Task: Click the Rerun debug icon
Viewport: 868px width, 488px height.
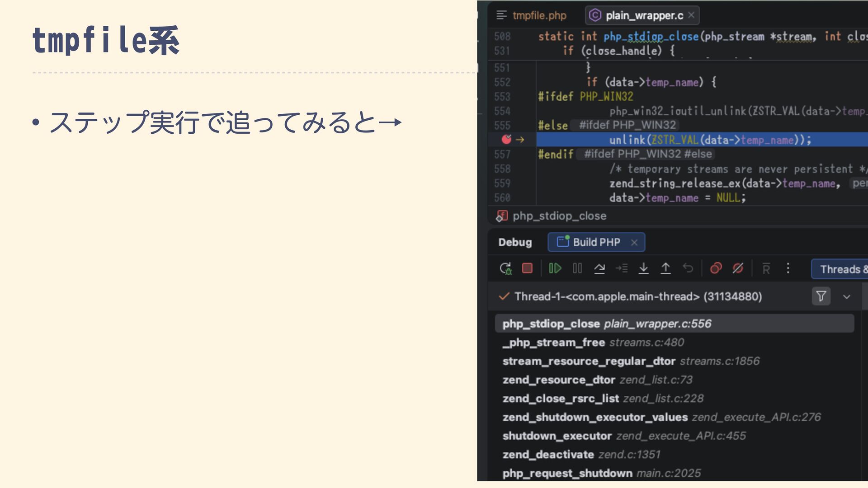Action: [505, 268]
